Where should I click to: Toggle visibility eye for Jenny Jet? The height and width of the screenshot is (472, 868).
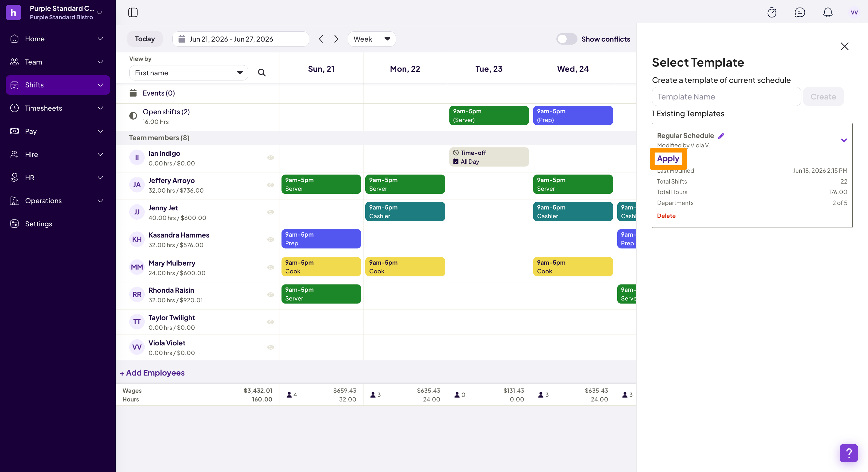(270, 212)
